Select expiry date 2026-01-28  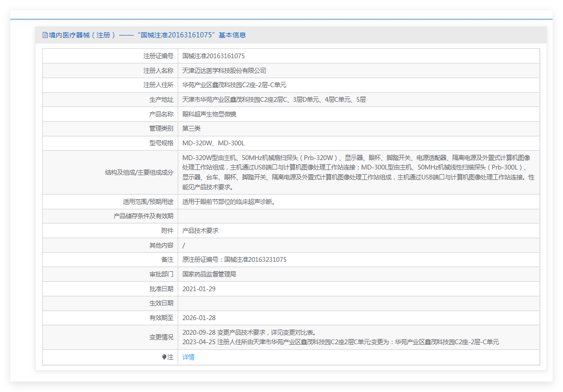[199, 318]
